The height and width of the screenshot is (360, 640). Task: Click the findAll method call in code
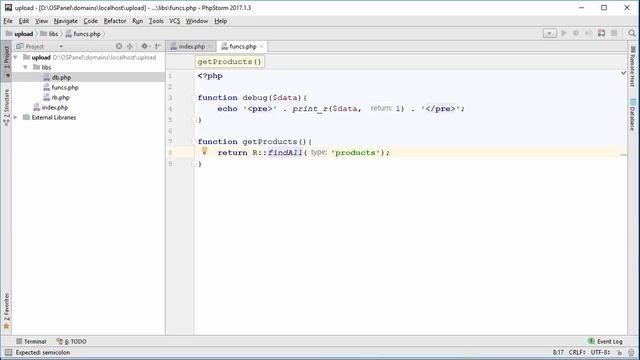pos(285,153)
